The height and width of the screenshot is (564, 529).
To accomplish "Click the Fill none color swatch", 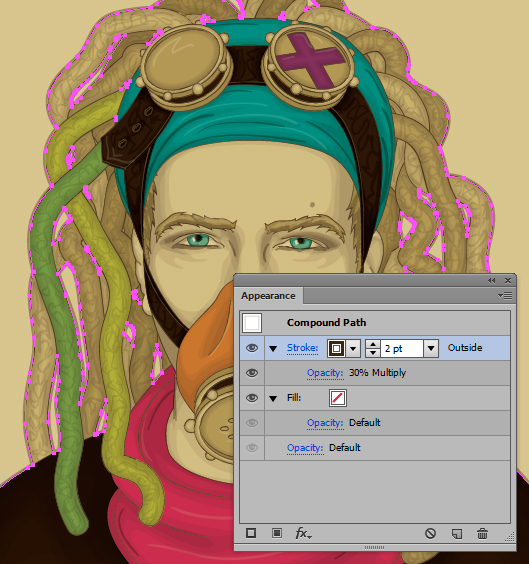I will [x=338, y=398].
